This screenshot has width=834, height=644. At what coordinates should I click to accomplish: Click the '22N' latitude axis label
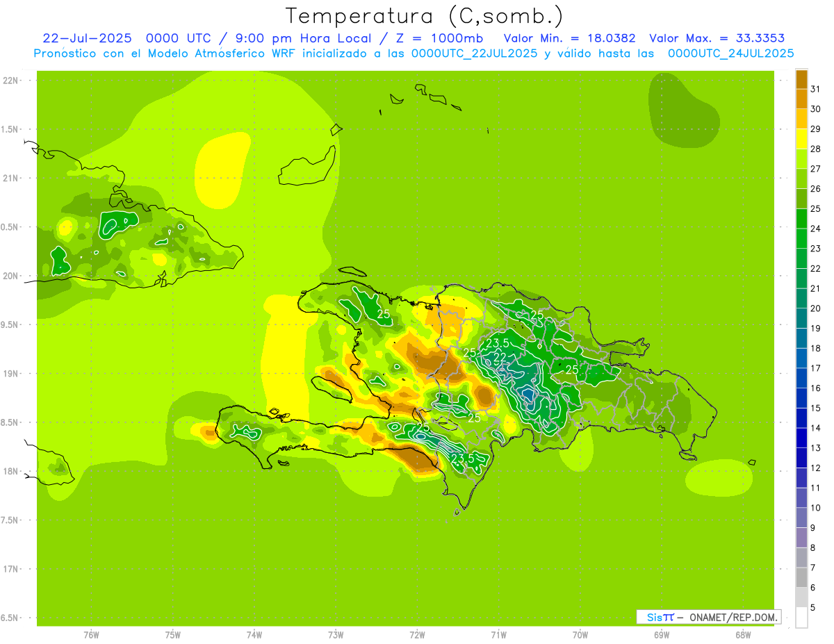[x=10, y=80]
